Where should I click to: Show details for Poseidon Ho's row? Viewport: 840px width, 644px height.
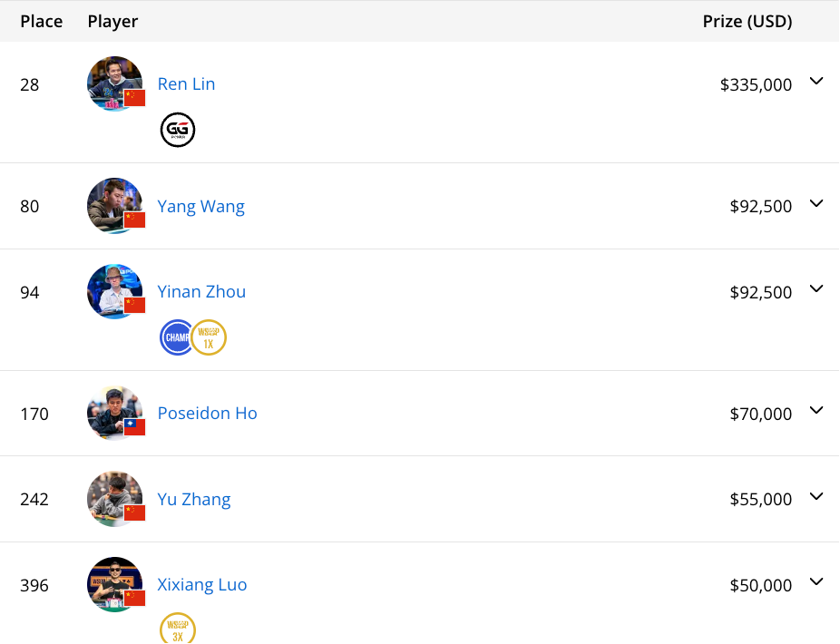coord(816,411)
